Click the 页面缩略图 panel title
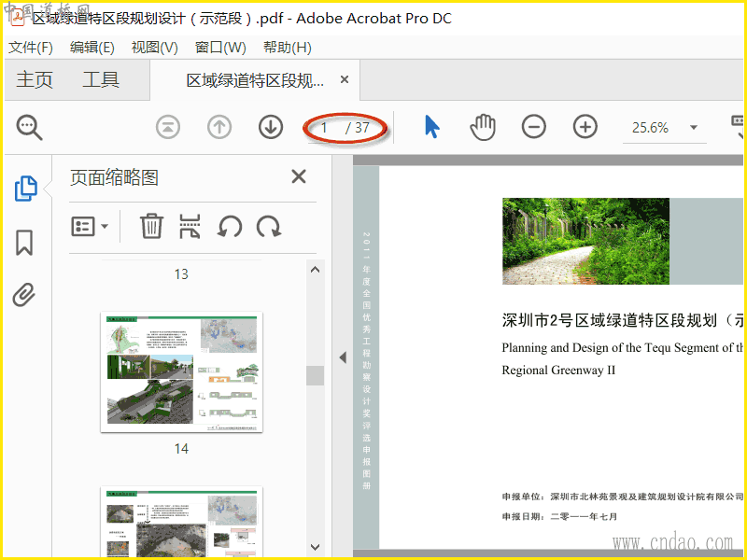This screenshot has width=747, height=560. pos(114,177)
